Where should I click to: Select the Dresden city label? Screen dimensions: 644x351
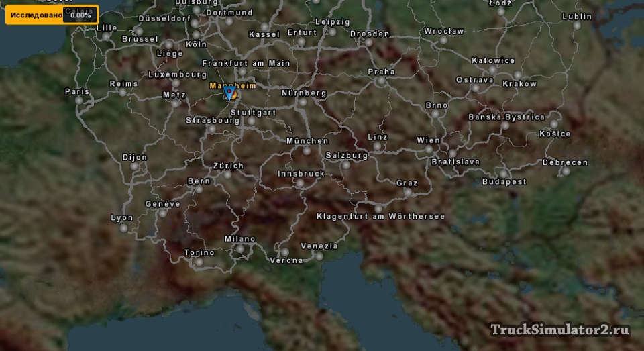pyautogui.click(x=370, y=34)
